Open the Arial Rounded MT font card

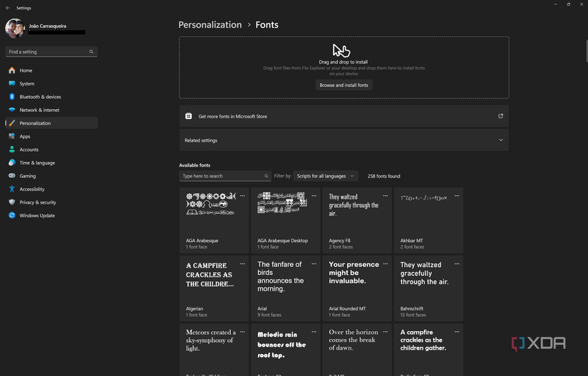tap(357, 288)
